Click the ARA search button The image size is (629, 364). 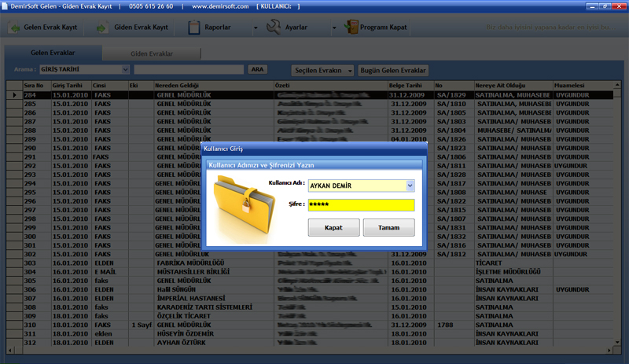pyautogui.click(x=258, y=69)
